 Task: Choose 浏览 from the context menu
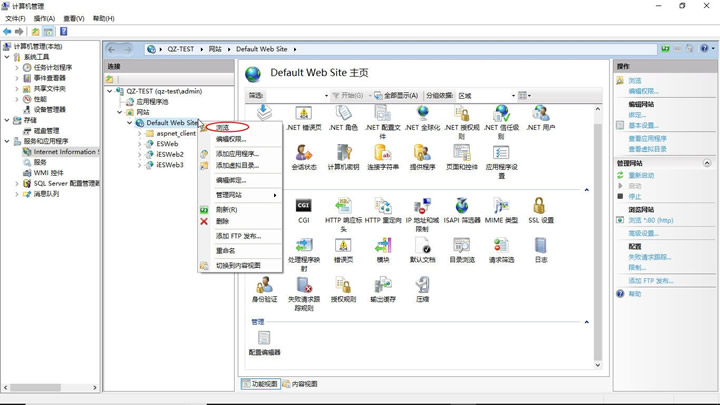click(223, 128)
